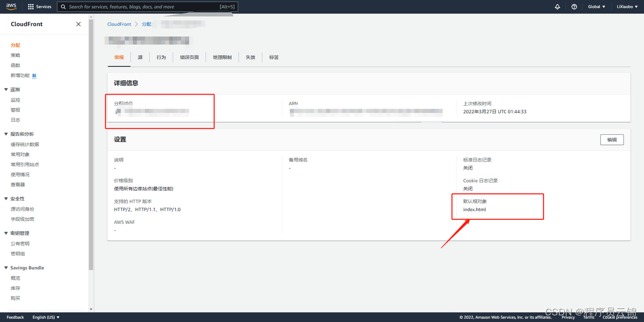Open the English (US) language selector
The height and width of the screenshot is (322, 644).
46,317
